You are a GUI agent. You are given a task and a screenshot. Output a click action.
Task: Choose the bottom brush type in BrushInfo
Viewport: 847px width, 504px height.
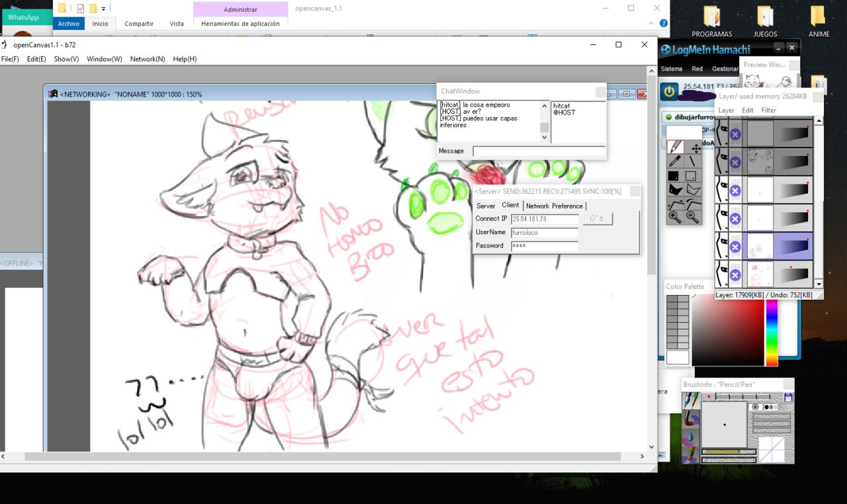(690, 454)
